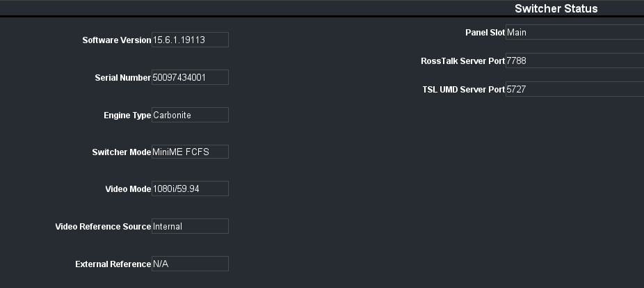The width and height of the screenshot is (644, 288).
Task: Click the External Reference N/A field
Action: coord(190,264)
